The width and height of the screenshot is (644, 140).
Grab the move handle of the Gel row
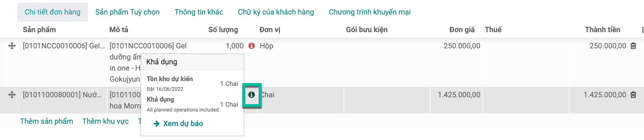[x=12, y=46]
